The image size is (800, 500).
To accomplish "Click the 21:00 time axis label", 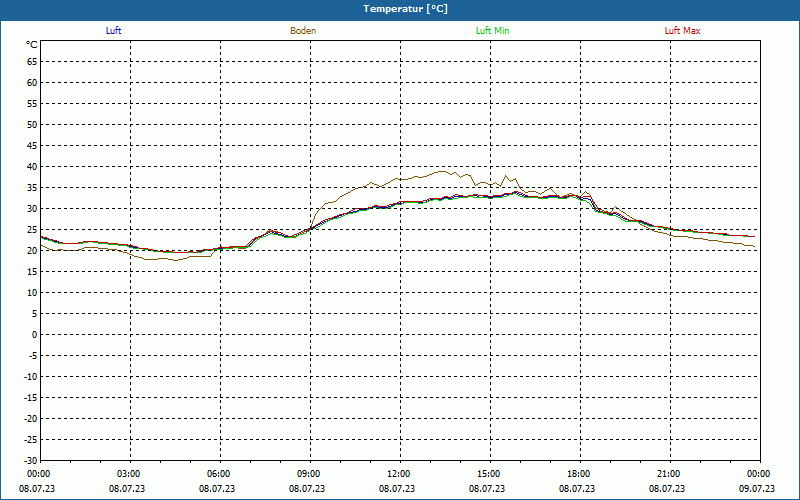I will pyautogui.click(x=668, y=474).
